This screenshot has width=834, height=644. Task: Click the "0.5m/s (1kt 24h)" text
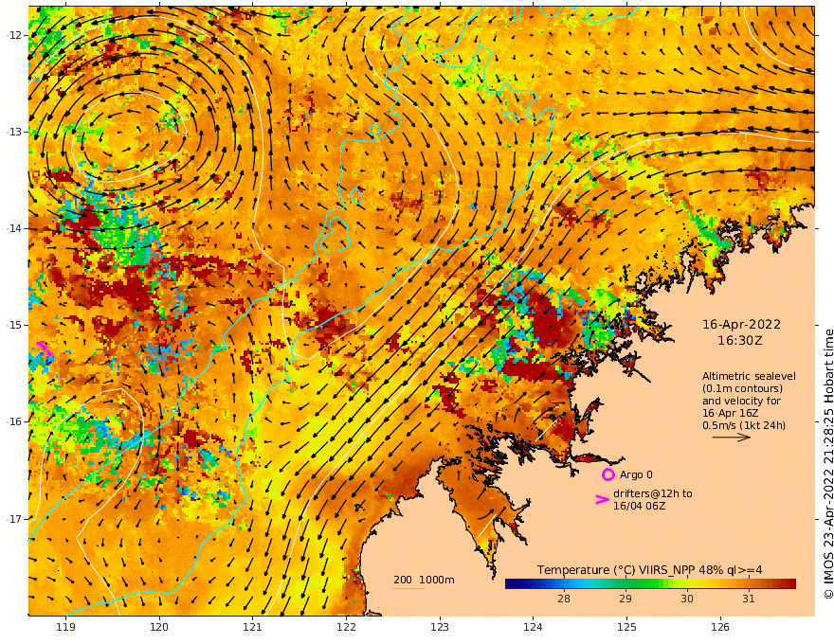[x=744, y=425]
